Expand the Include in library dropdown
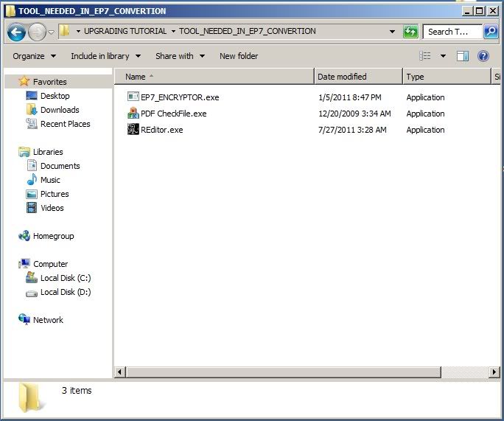The image size is (504, 421). point(105,56)
